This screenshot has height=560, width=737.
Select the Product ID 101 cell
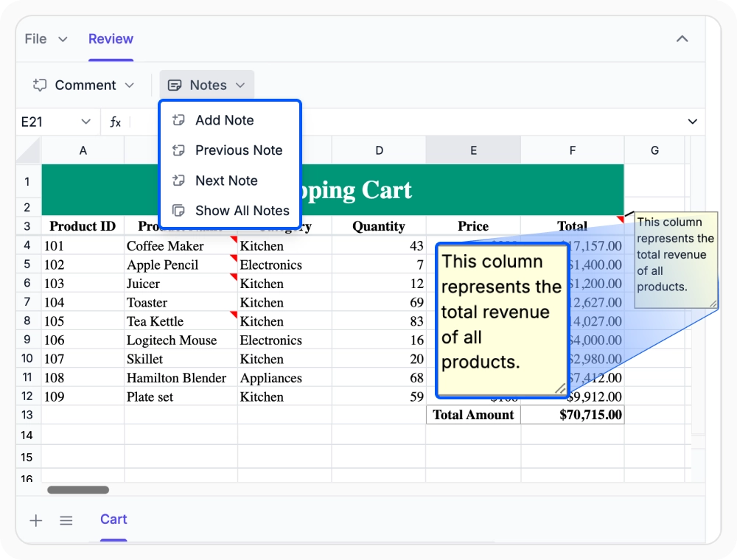click(83, 245)
